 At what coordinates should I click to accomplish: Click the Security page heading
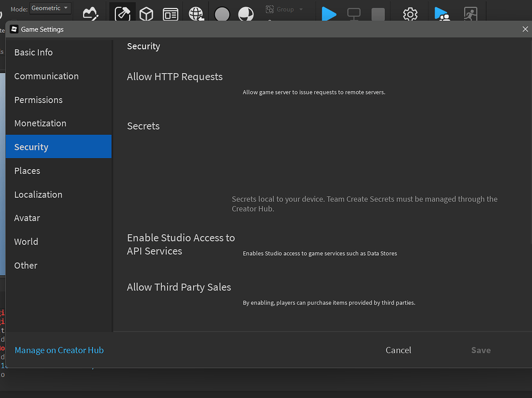pyautogui.click(x=143, y=46)
